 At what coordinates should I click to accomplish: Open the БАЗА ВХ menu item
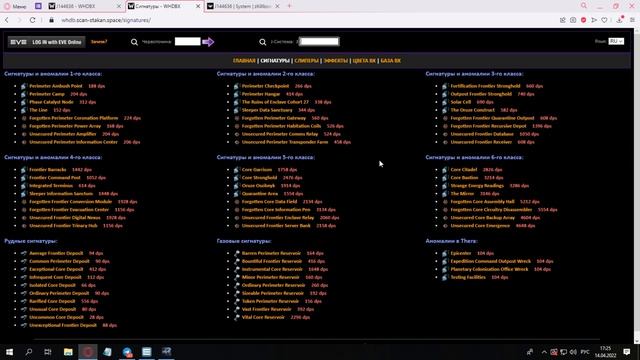coord(391,61)
